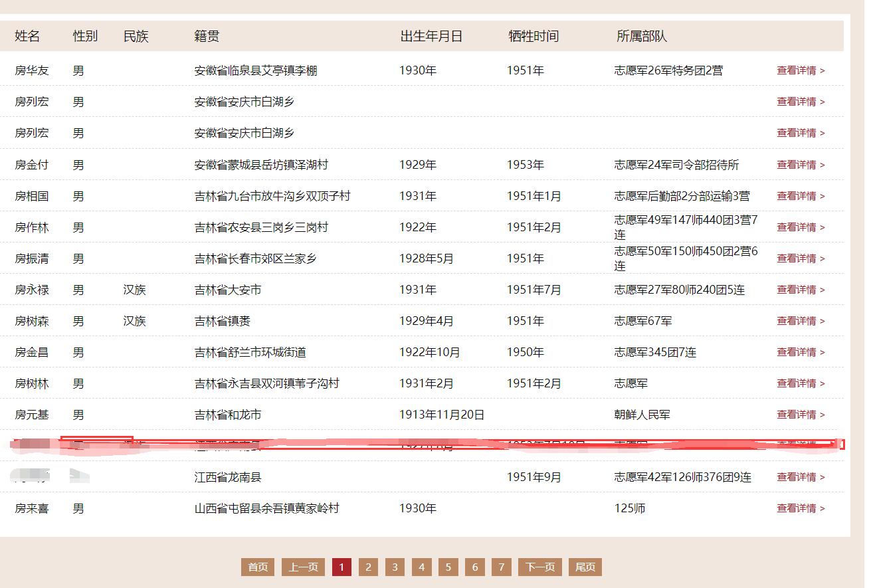This screenshot has width=869, height=588.
Task: Click 查看详情 for 房来喜
Action: (801, 508)
